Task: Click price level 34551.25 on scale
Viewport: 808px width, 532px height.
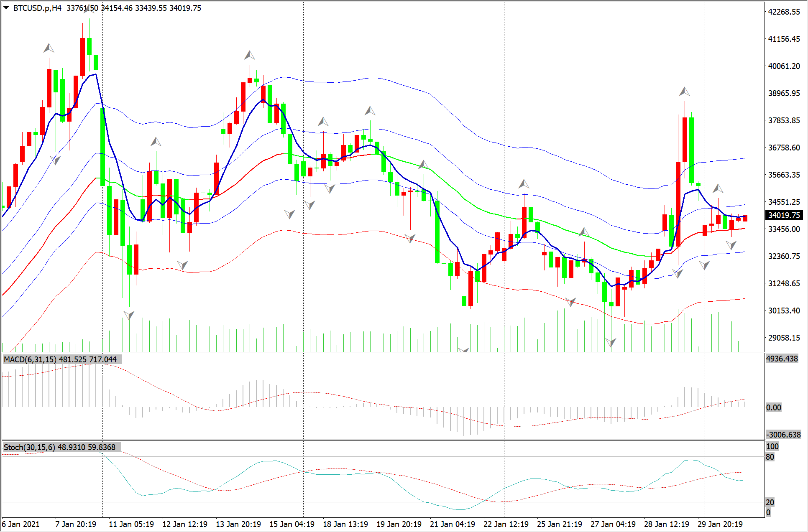Action: 784,202
